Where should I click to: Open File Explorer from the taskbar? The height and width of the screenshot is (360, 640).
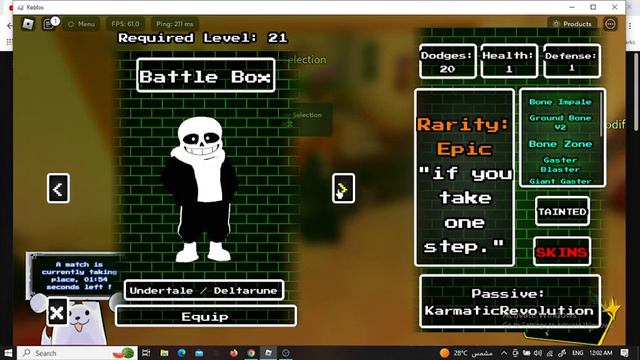click(x=164, y=353)
